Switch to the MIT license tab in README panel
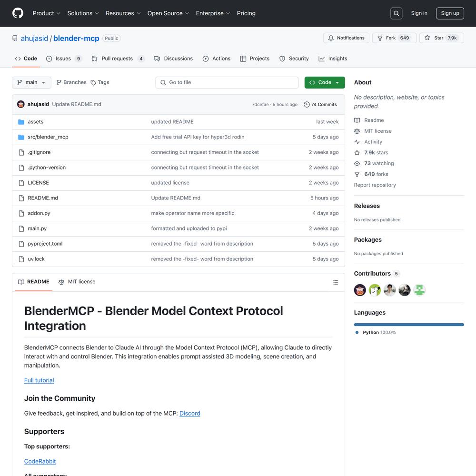Image resolution: width=476 pixels, height=476 pixels. pyautogui.click(x=77, y=282)
